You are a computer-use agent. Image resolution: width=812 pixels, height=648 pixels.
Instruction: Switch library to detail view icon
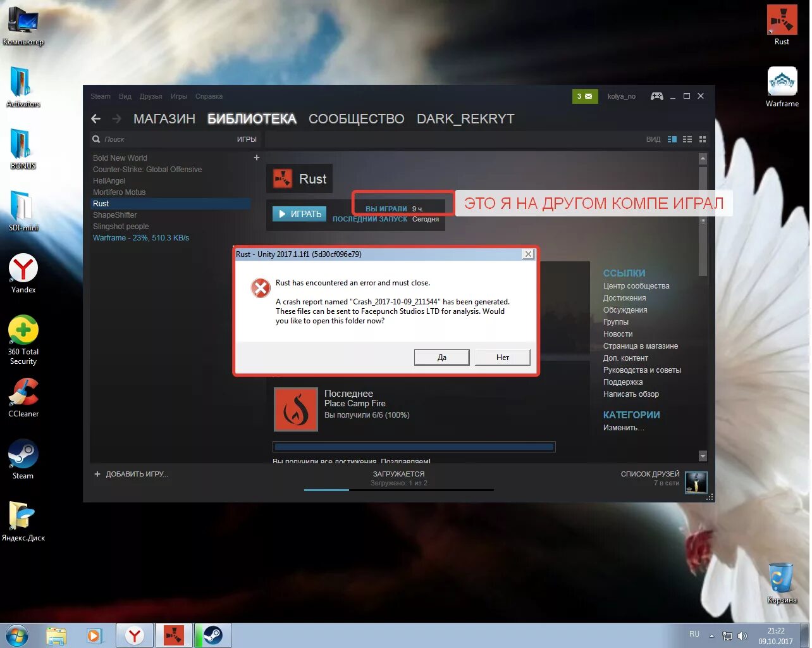pos(672,139)
